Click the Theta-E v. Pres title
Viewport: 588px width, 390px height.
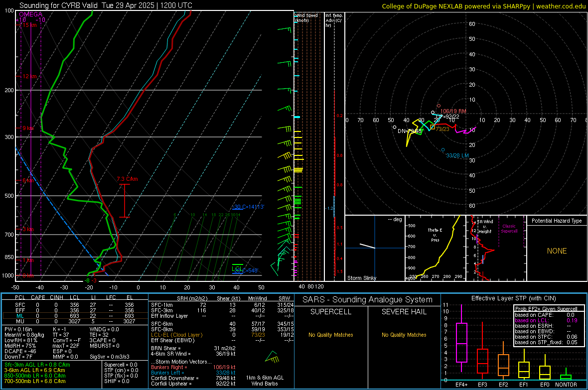pos(435,235)
